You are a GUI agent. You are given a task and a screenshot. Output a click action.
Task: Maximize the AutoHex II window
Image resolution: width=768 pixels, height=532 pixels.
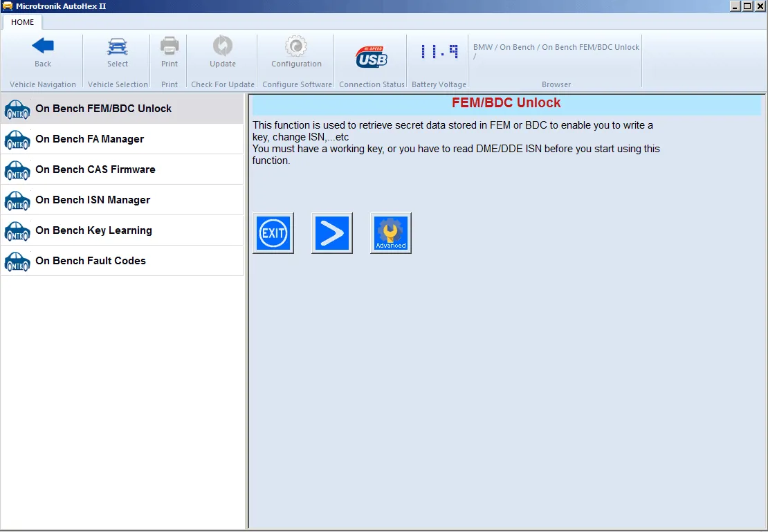point(747,6)
